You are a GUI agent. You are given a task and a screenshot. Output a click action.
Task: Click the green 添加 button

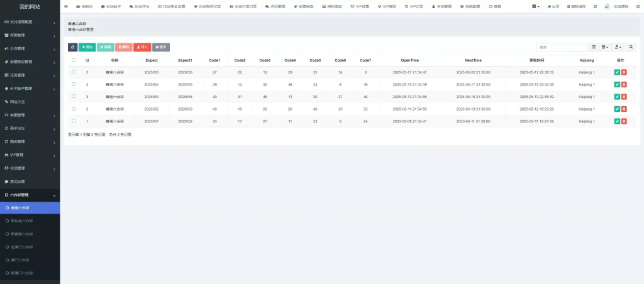[x=87, y=47]
